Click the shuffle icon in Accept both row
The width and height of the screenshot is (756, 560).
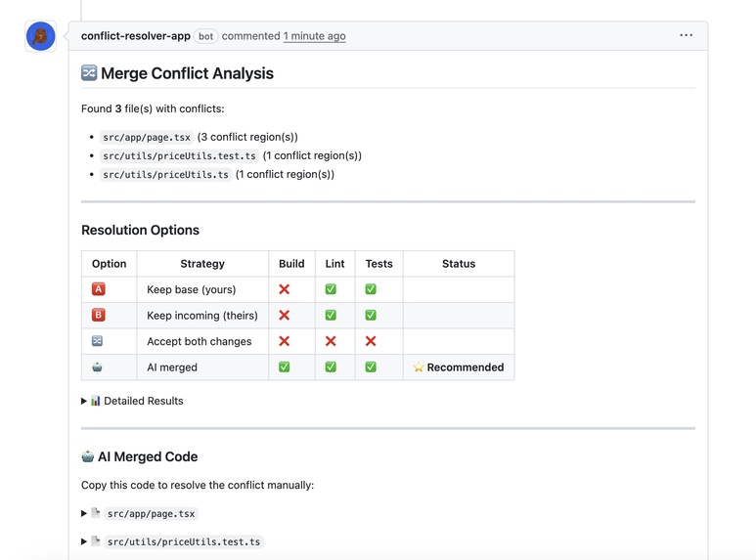98,341
